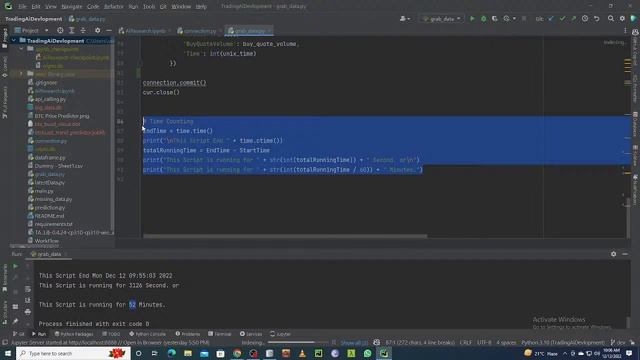Start debugging with the green bug icon
640x360 pixels.
[x=484, y=19]
